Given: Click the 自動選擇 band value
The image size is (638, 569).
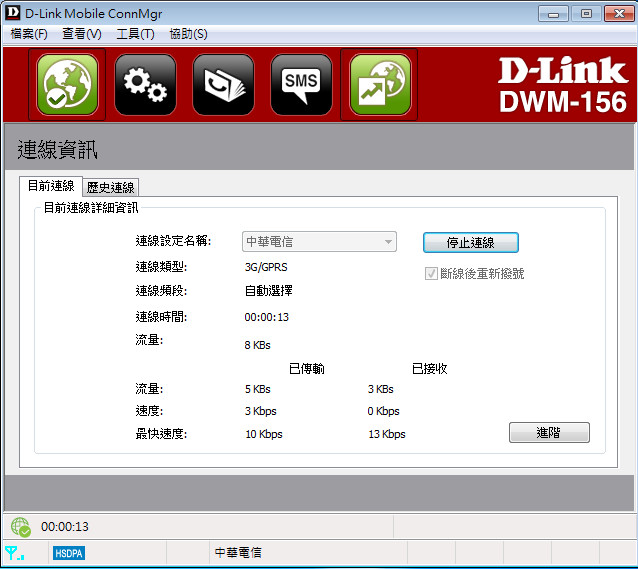Looking at the screenshot, I should coord(269,291).
